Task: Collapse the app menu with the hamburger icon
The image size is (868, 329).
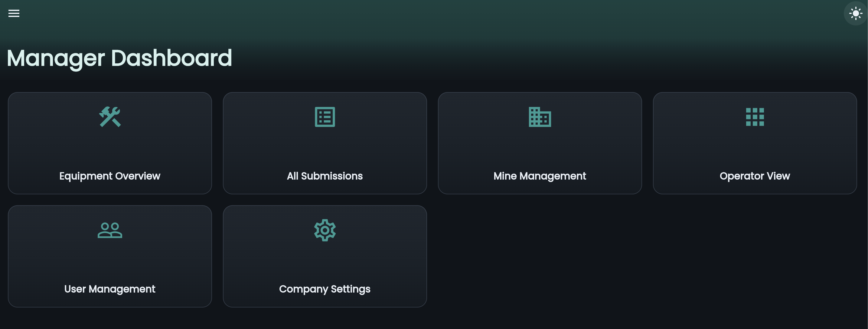Action: pyautogui.click(x=14, y=13)
